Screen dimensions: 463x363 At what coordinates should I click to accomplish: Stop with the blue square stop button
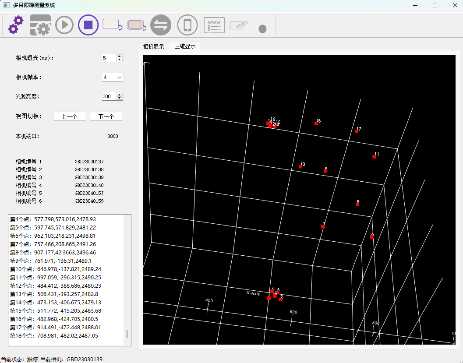88,25
